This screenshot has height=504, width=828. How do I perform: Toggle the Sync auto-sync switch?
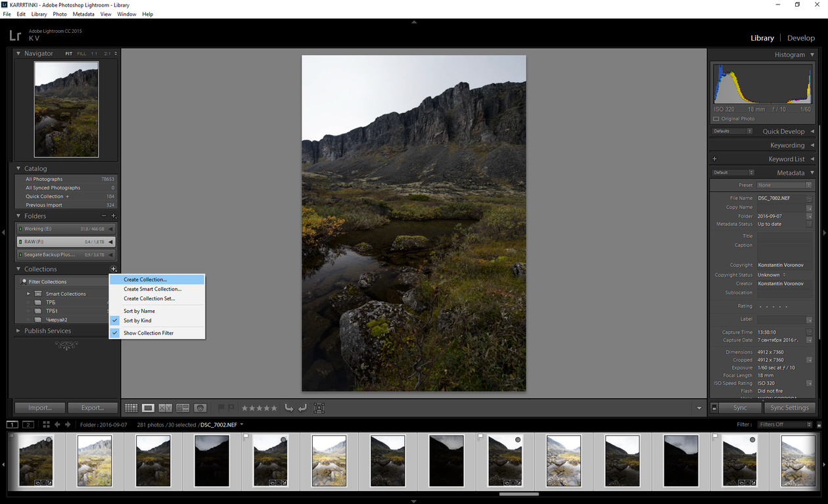click(714, 408)
